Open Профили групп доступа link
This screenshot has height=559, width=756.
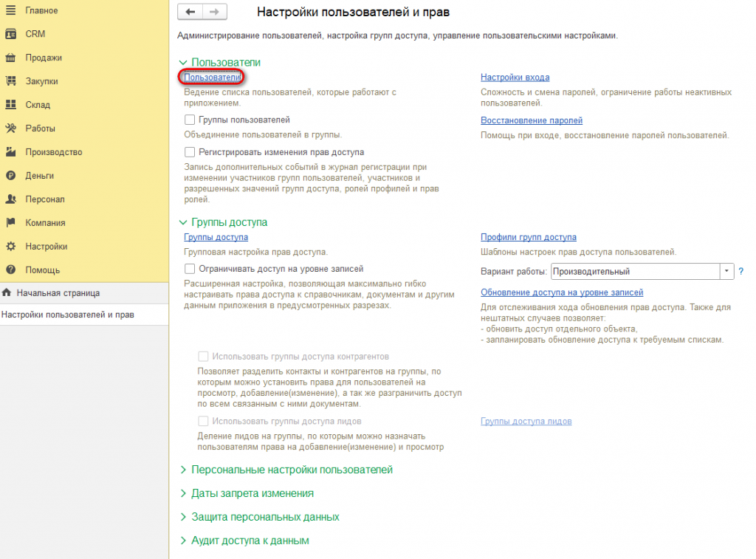tap(529, 237)
